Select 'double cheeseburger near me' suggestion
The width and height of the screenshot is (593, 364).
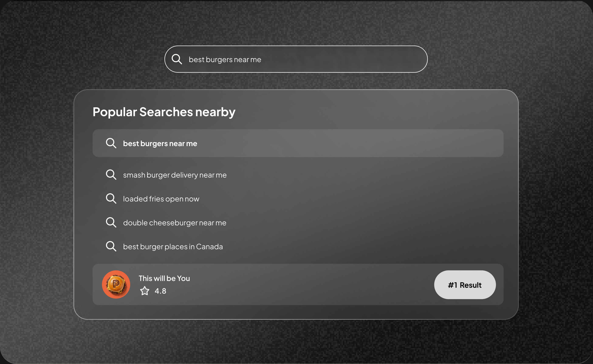click(x=175, y=223)
